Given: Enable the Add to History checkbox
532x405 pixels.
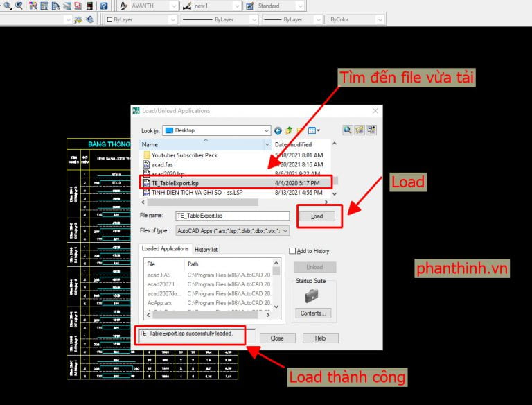Looking at the screenshot, I should [x=293, y=251].
